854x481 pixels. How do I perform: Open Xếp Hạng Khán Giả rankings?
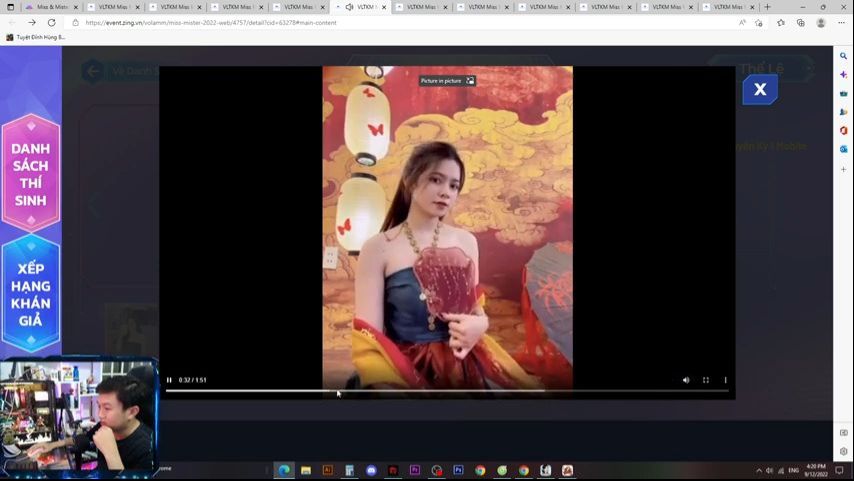point(31,294)
